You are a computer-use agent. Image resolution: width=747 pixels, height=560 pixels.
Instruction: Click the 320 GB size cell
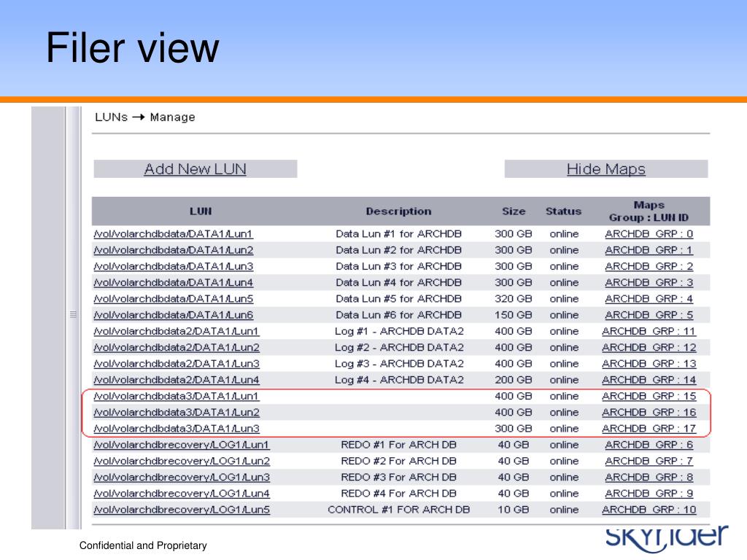[514, 298]
